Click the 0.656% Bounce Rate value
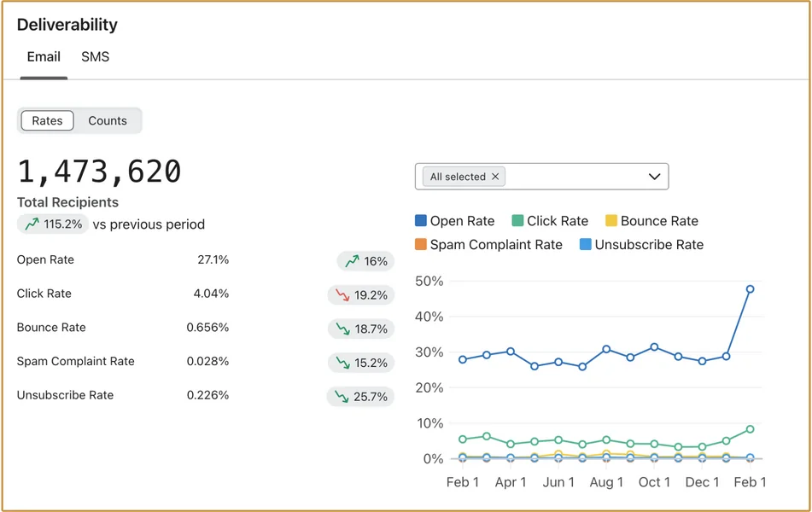Image resolution: width=812 pixels, height=512 pixels. point(207,327)
